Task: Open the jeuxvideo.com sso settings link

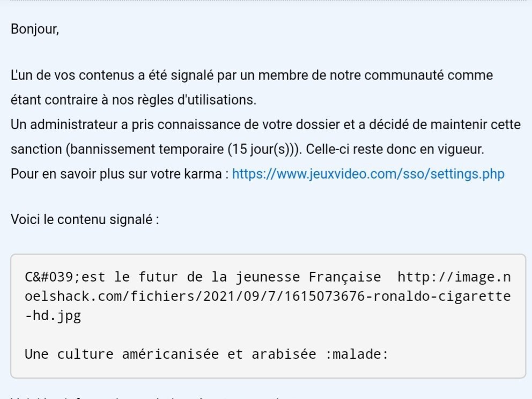Action: [x=368, y=174]
